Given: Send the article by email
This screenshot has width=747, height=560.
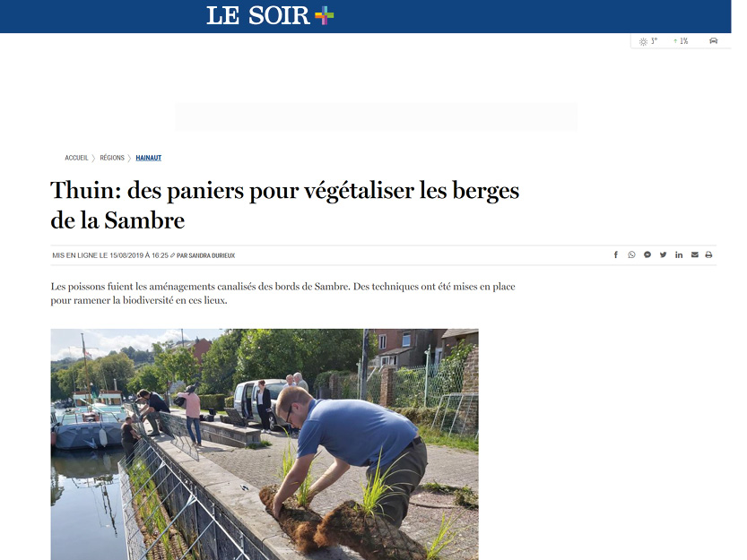Looking at the screenshot, I should [695, 254].
